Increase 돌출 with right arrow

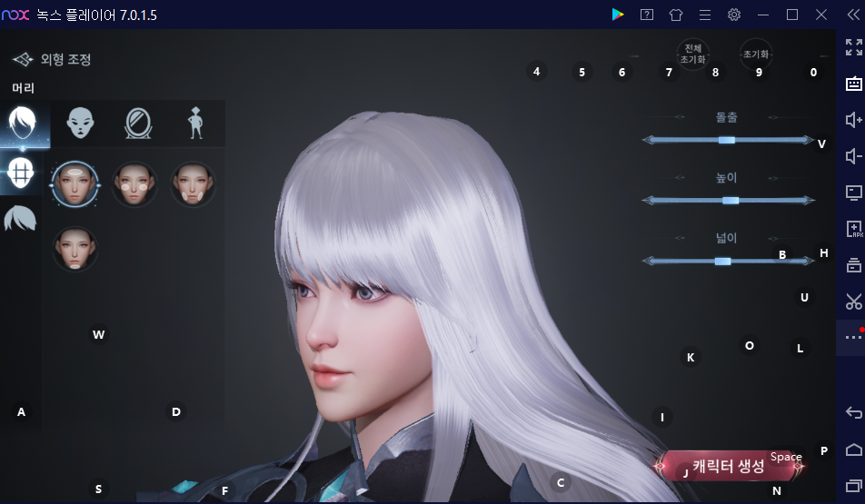809,140
